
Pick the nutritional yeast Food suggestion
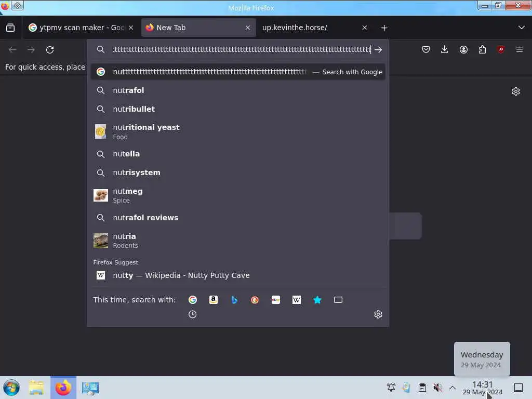point(238,131)
